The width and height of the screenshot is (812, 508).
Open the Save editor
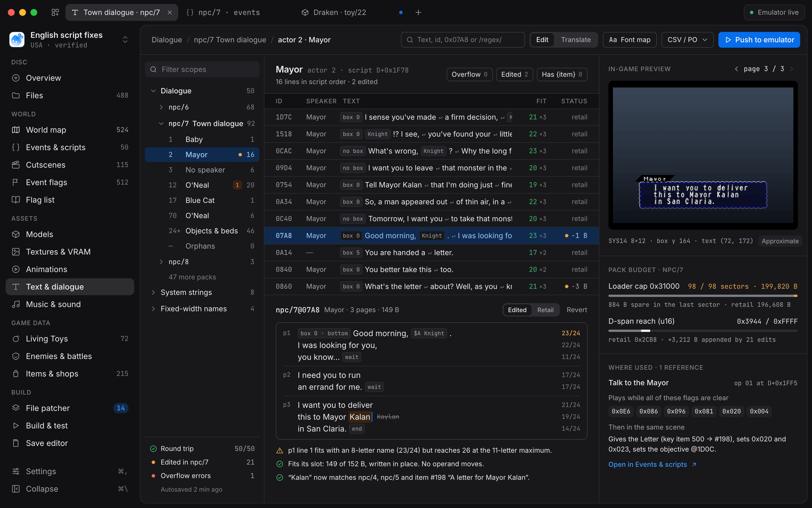70,443
